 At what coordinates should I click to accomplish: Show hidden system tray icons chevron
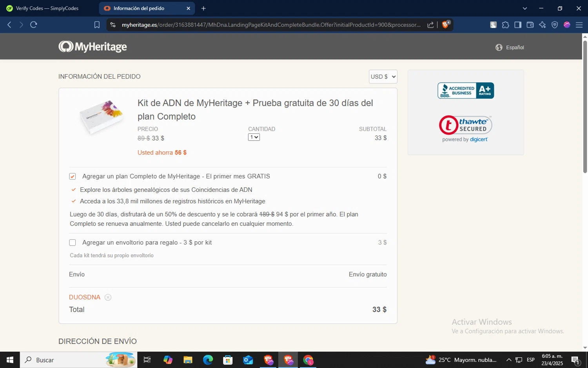coord(509,360)
